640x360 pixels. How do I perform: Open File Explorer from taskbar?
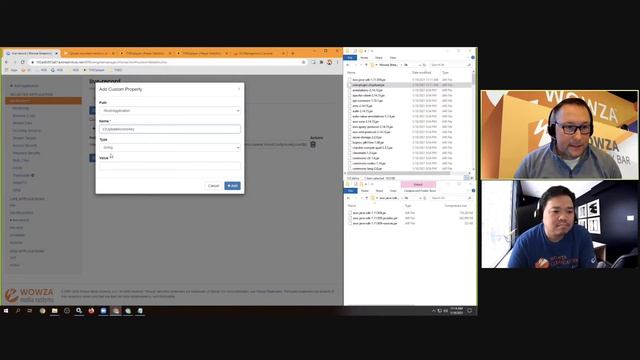[x=55, y=311]
